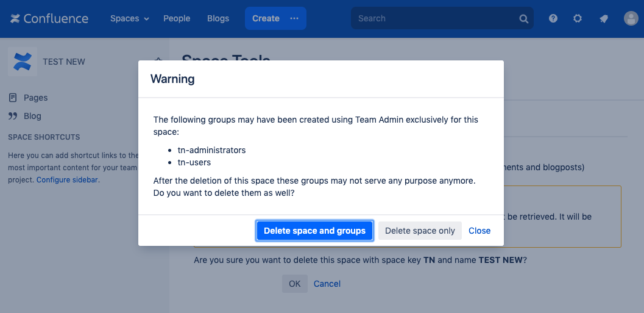Click the Confluence logo in header
The width and height of the screenshot is (644, 313).
tap(49, 18)
